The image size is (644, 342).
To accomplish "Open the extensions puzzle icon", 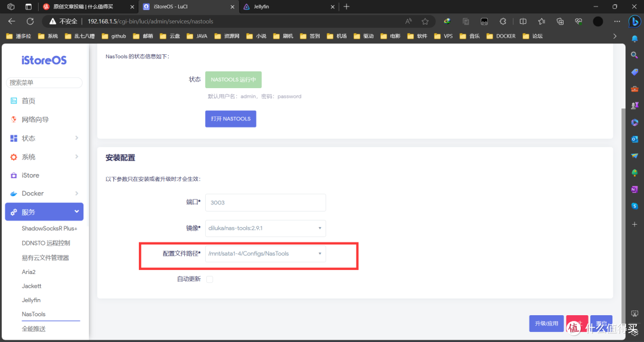I will point(503,21).
